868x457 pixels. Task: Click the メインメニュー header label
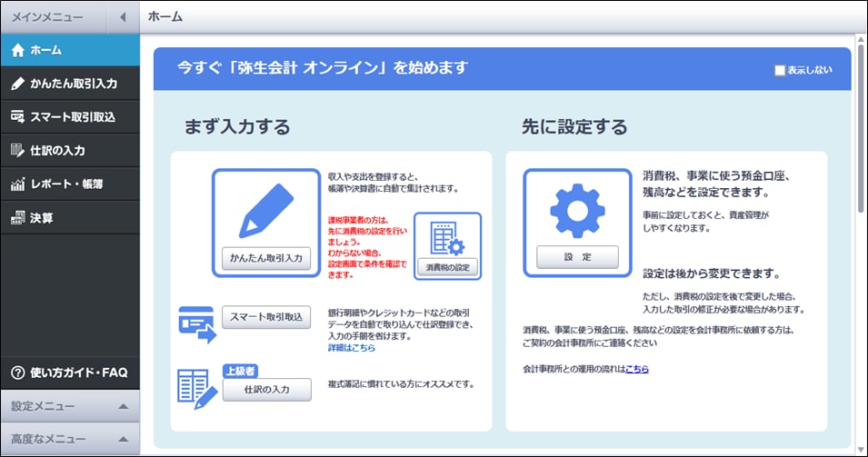point(47,17)
